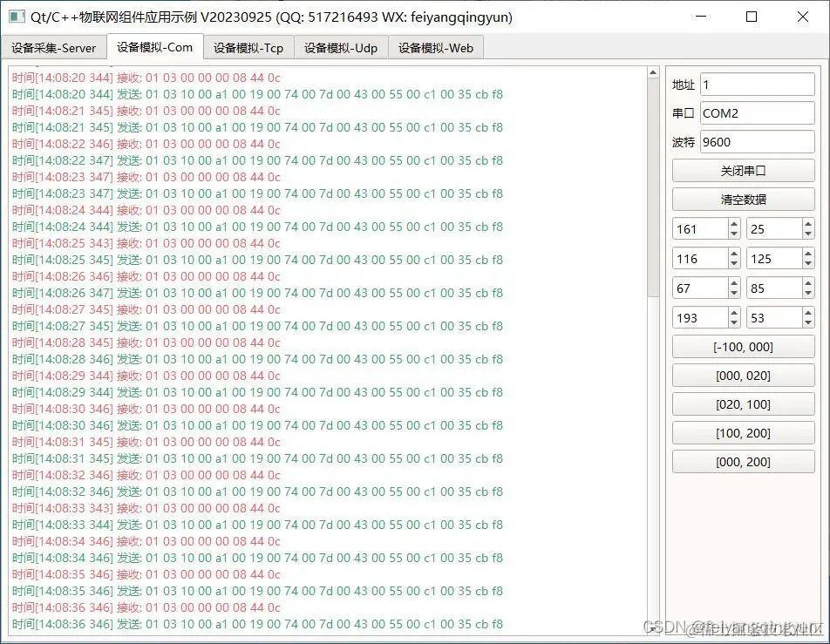Select the [-100, 000] range button
Image resolution: width=830 pixels, height=644 pixels.
743,346
